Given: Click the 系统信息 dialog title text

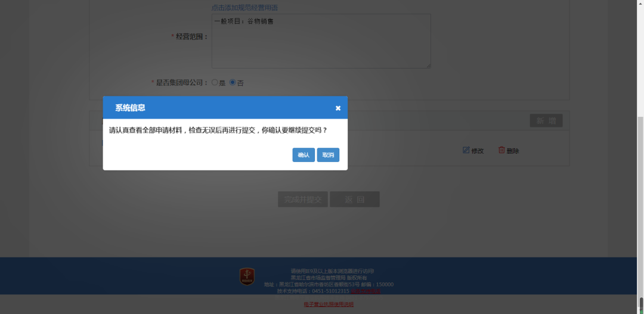Looking at the screenshot, I should pos(130,108).
